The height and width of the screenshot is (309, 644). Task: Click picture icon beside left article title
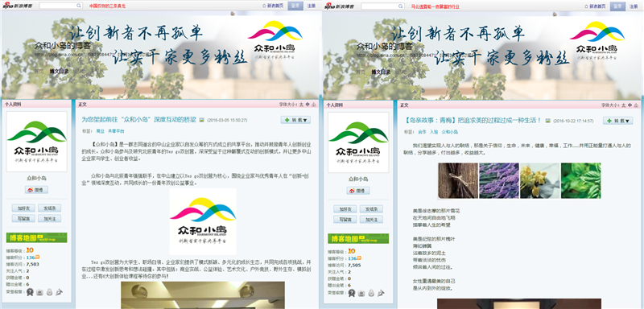202,121
